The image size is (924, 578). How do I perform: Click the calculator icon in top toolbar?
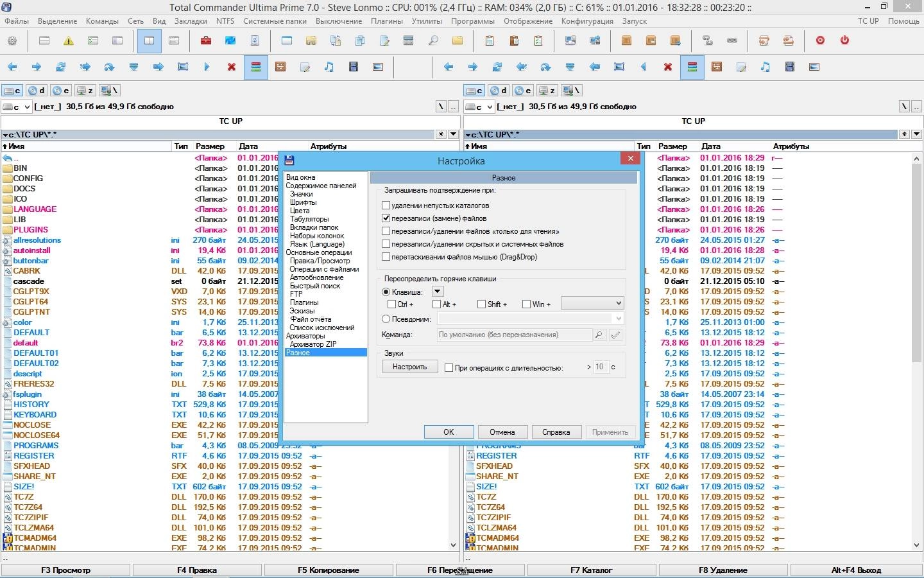[x=408, y=40]
